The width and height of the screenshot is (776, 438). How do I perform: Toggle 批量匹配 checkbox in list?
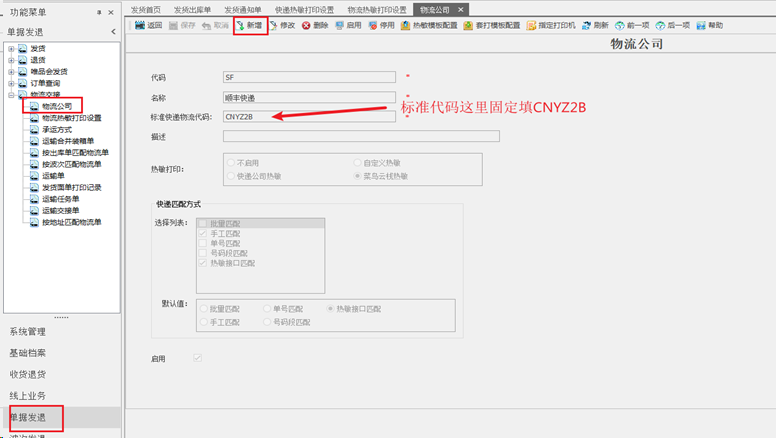coord(202,224)
